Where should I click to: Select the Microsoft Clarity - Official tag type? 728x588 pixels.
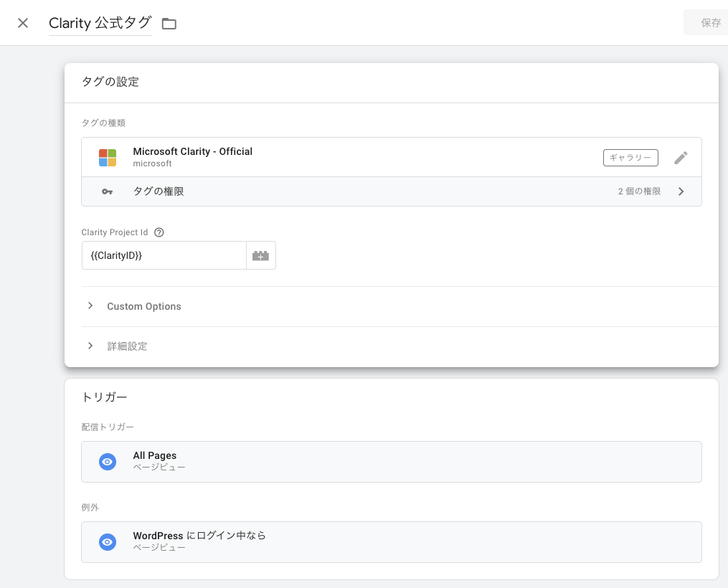pos(392,157)
